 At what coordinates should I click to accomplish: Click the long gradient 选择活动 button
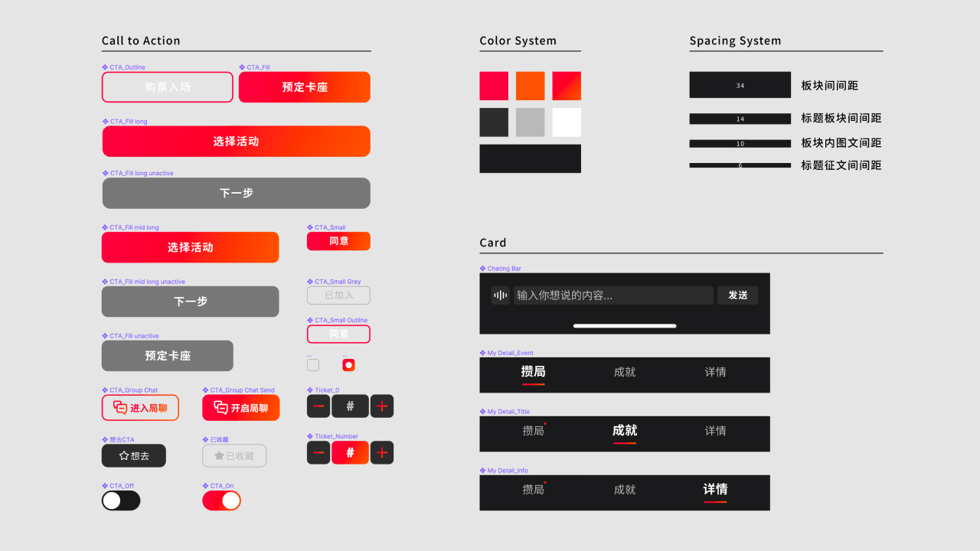click(x=237, y=142)
